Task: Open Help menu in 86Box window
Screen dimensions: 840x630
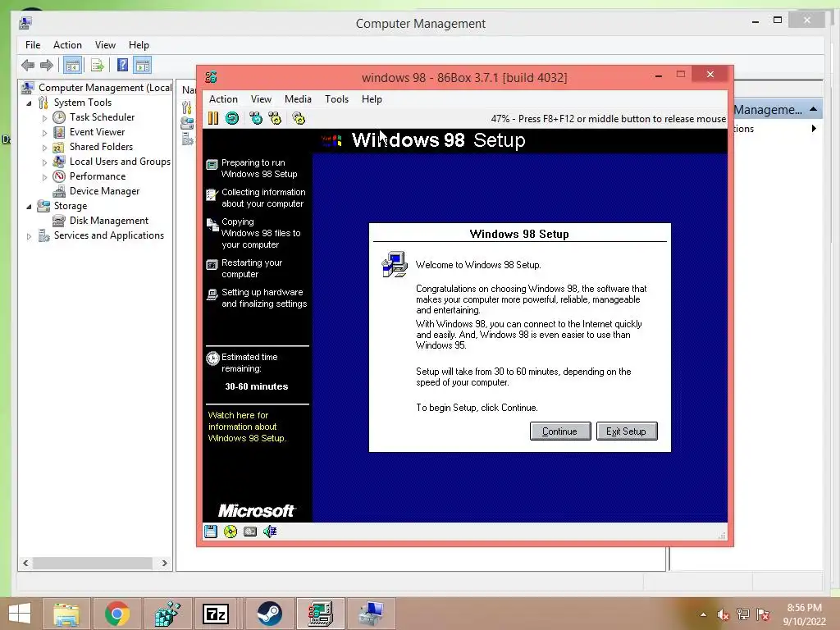Action: [372, 99]
